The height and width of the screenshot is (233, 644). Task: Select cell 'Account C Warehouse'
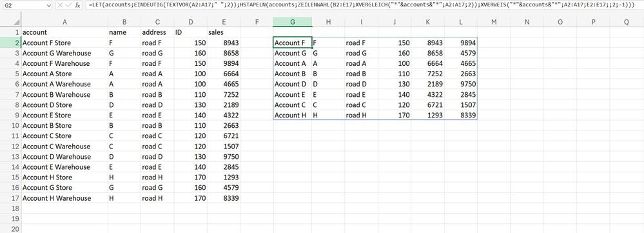(64, 147)
